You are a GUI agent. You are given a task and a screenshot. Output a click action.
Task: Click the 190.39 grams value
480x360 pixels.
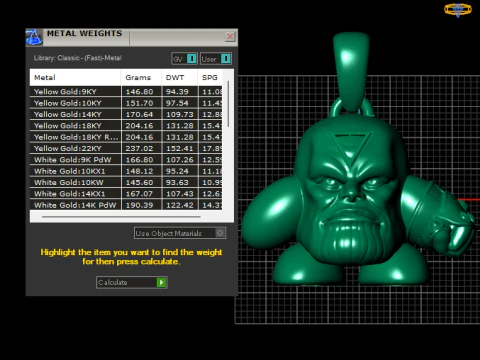click(139, 205)
